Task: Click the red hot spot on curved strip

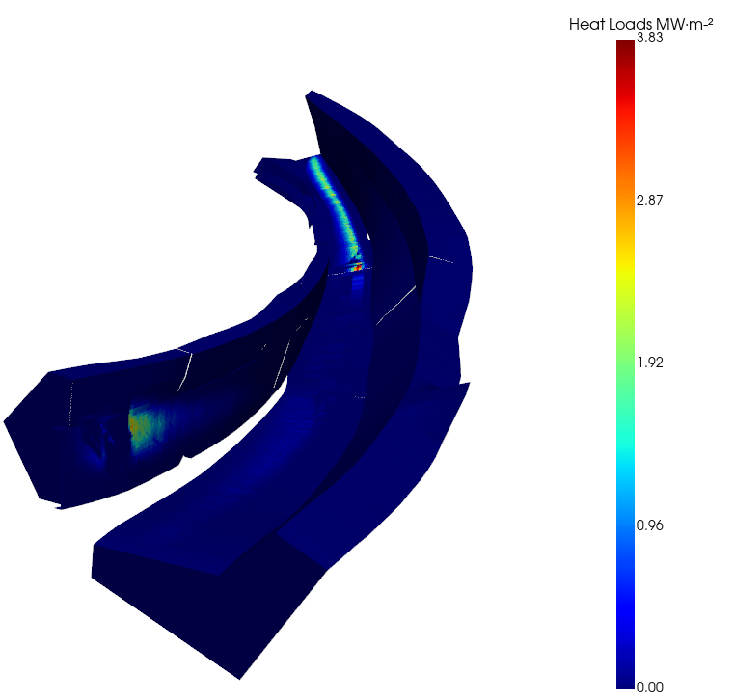Action: [x=358, y=267]
